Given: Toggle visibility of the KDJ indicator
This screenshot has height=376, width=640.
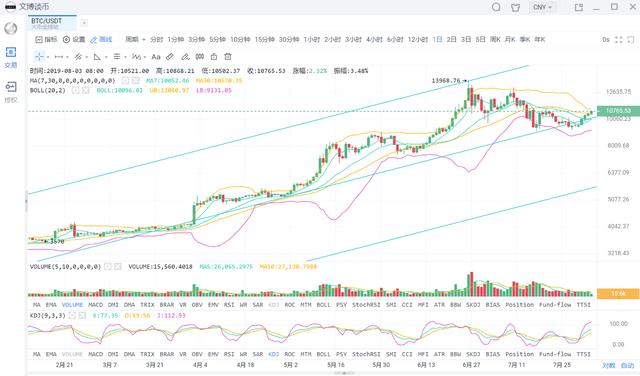Looking at the screenshot, I should (73, 316).
